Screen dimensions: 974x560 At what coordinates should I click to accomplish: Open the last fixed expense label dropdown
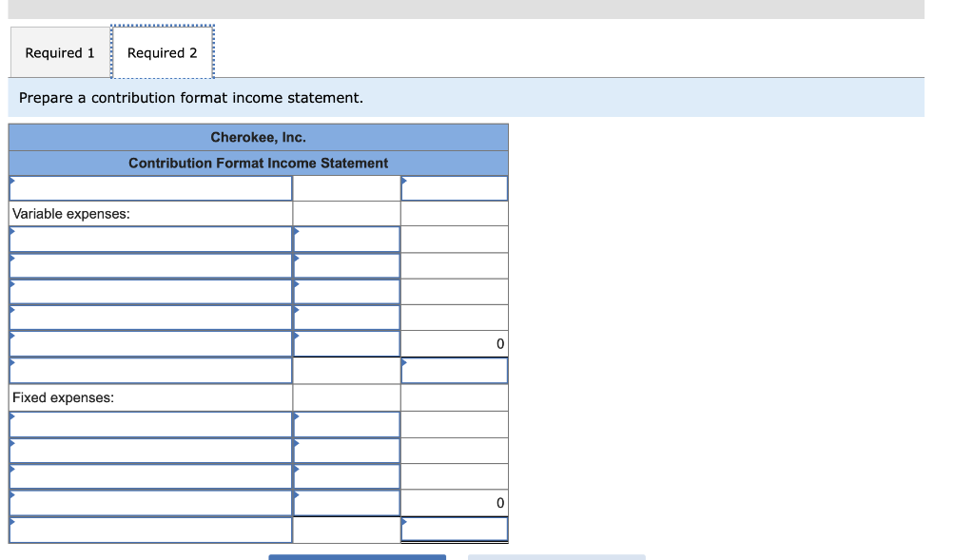coord(149,502)
